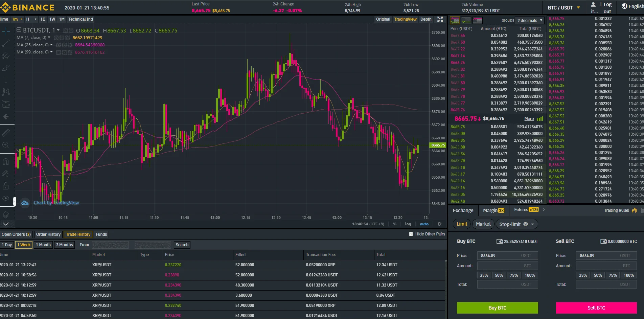Select the trend line drawing tool
Viewport: 644px width, 319px height.
6,44
